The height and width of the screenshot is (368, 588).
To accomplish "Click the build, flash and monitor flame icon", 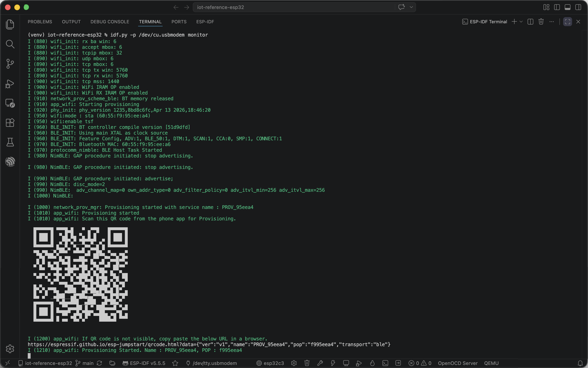I will (372, 363).
